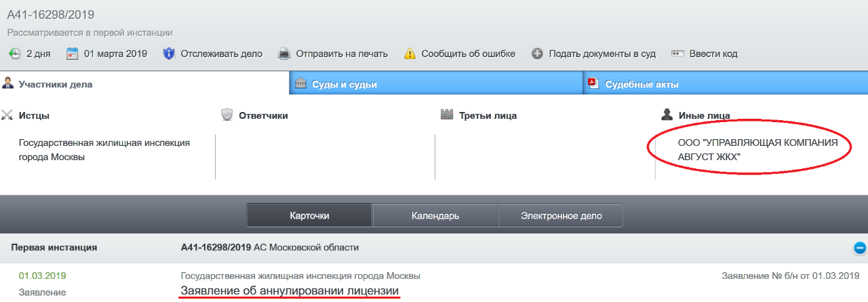The width and height of the screenshot is (868, 302).
Task: Open the Судебные акты tab
Action: tap(642, 84)
